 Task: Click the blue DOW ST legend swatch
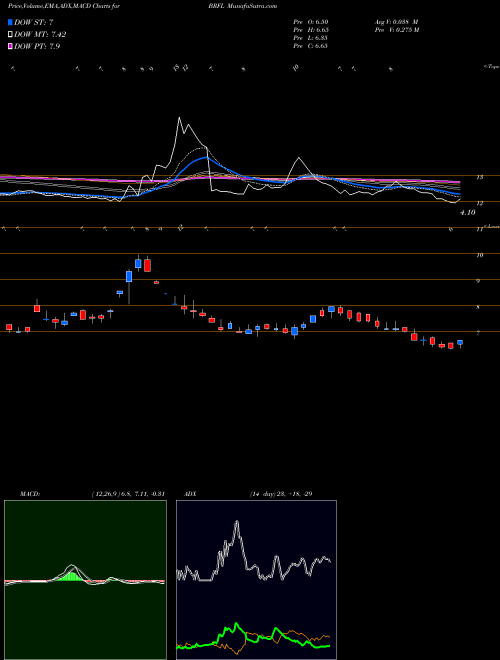pos(10,22)
